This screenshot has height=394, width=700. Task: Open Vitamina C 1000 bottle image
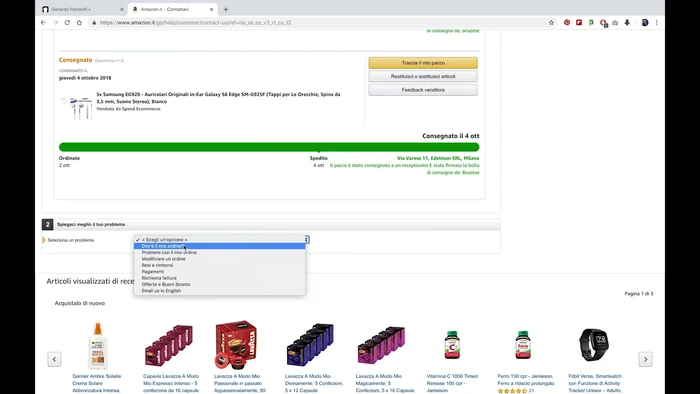[452, 344]
